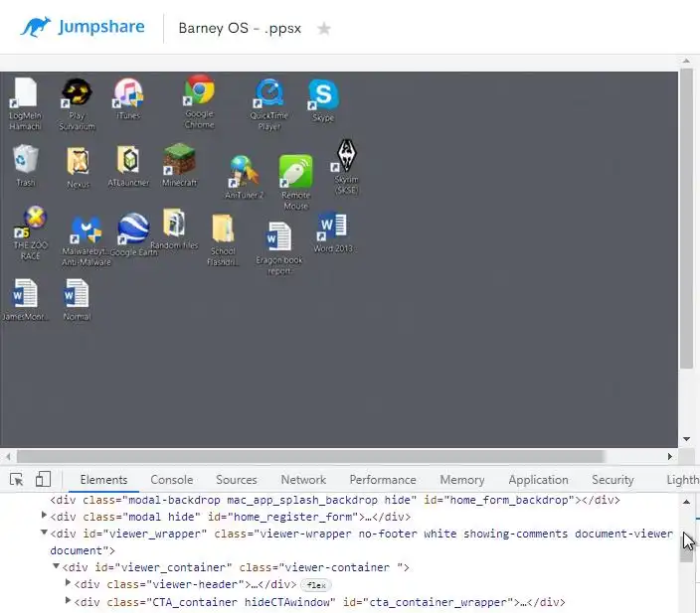Viewport: 700px width, 613px height.
Task: Open the Google Earth icon
Action: coord(133,234)
